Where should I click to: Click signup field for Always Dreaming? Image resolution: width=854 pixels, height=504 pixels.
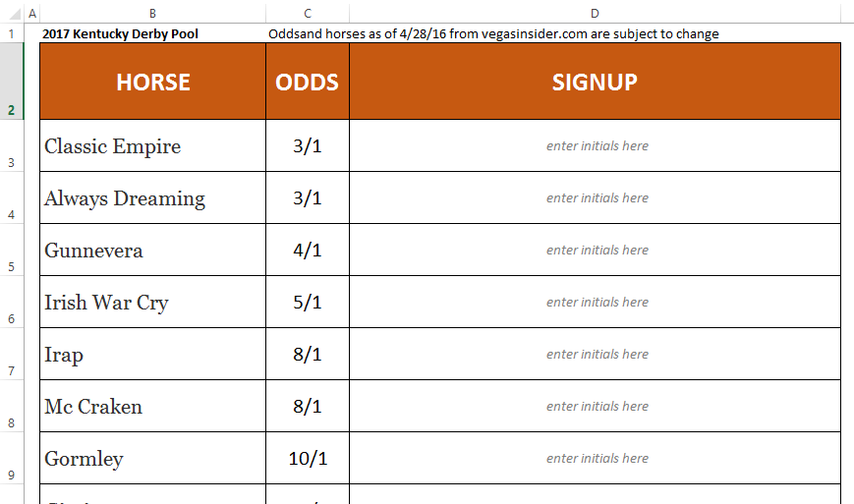pyautogui.click(x=597, y=198)
